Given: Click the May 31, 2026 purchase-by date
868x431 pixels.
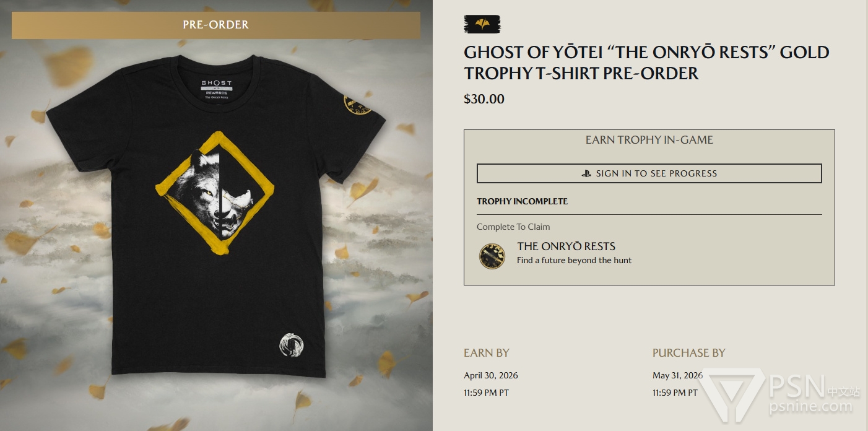Looking at the screenshot, I should (677, 375).
